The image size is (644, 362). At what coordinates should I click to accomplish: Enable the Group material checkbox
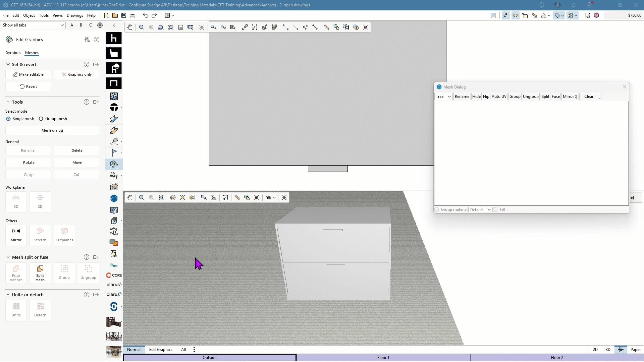pos(437,209)
